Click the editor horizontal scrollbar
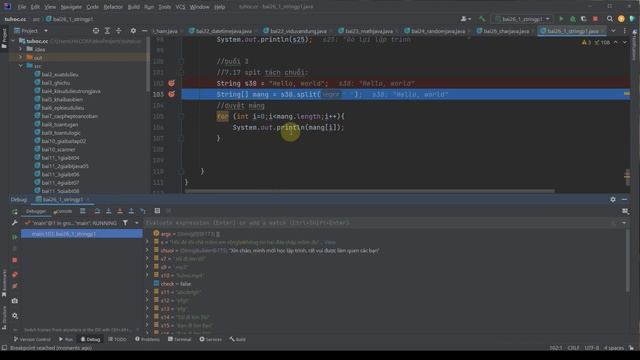640x360 pixels. click(x=369, y=191)
